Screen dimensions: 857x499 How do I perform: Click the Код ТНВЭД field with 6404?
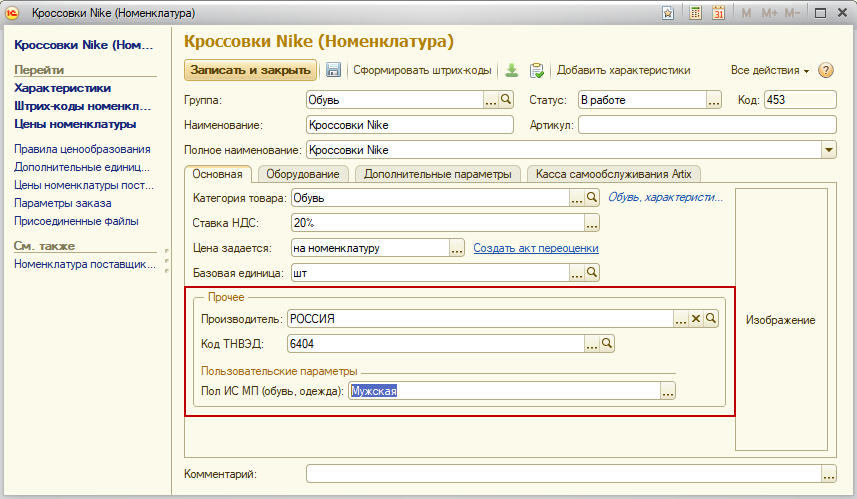coord(436,343)
